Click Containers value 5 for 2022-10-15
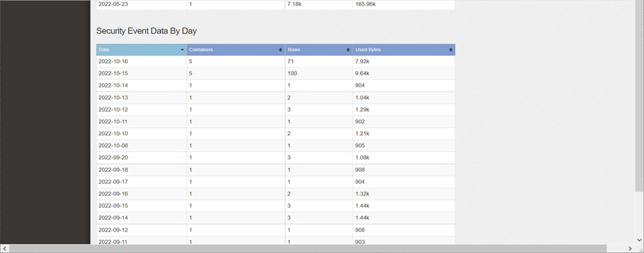This screenshot has width=644, height=253. tap(191, 73)
